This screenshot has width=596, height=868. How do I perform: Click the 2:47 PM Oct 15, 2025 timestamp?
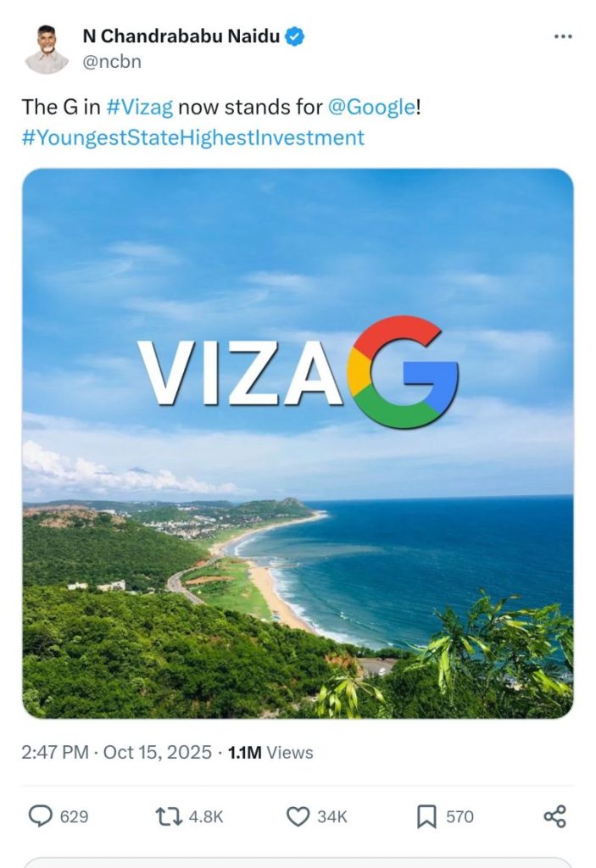(116, 753)
